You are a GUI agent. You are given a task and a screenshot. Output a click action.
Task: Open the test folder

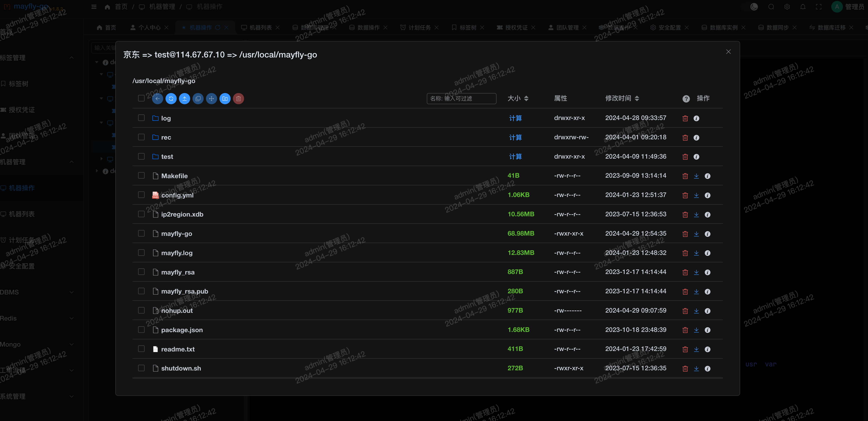tap(167, 156)
